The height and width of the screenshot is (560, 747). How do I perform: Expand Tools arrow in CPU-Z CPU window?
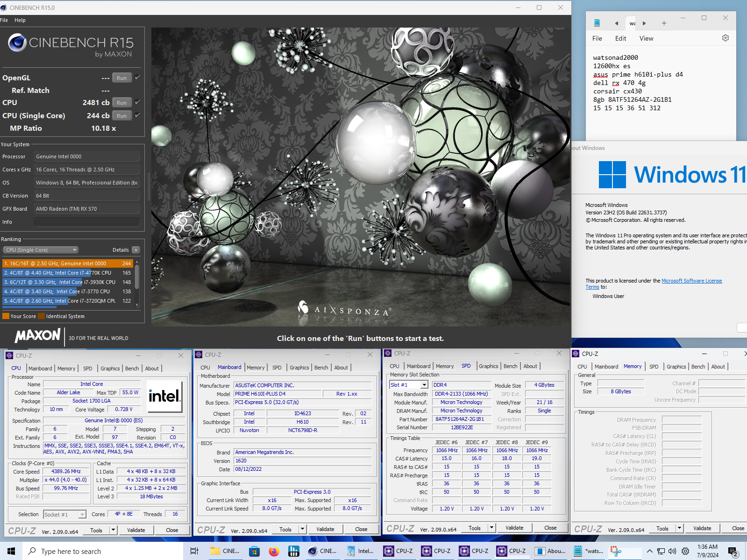[x=113, y=530]
